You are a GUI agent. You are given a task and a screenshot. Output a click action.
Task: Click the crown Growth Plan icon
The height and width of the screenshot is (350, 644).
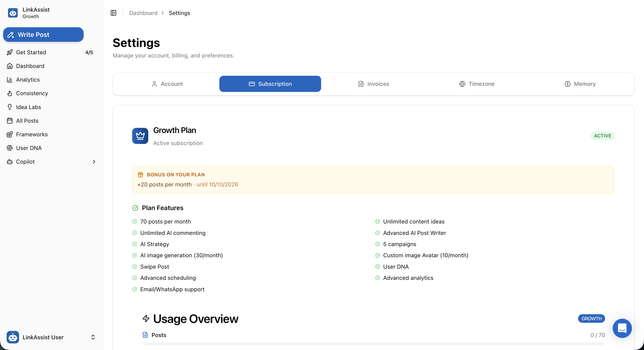[140, 136]
